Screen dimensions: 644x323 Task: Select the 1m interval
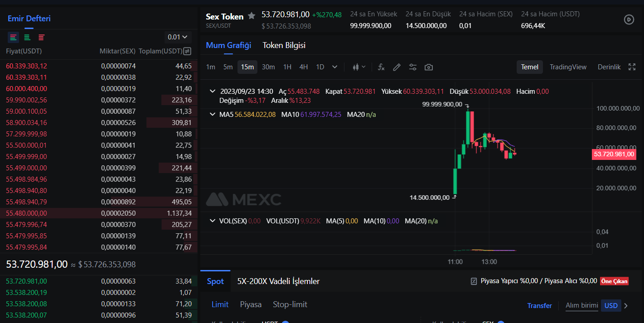211,67
